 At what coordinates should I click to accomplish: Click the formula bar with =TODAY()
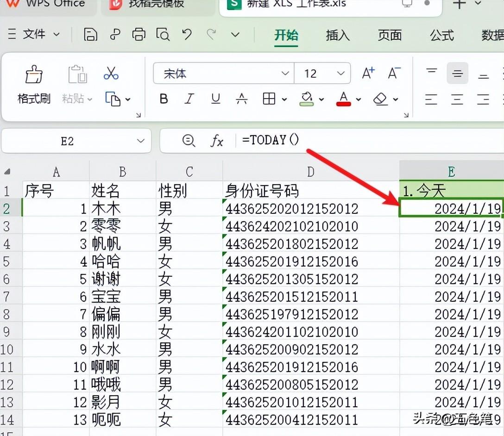pos(370,140)
